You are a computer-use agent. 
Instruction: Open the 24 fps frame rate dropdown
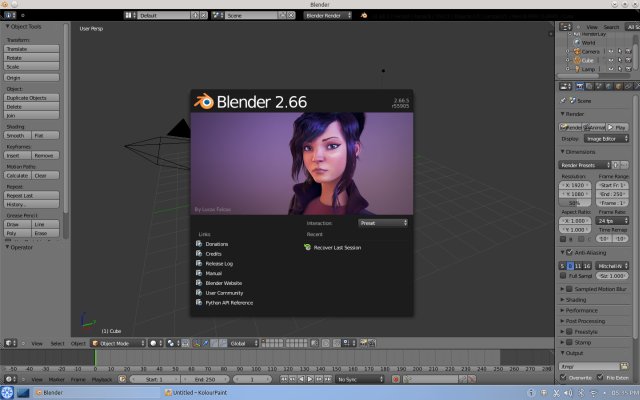pos(612,220)
